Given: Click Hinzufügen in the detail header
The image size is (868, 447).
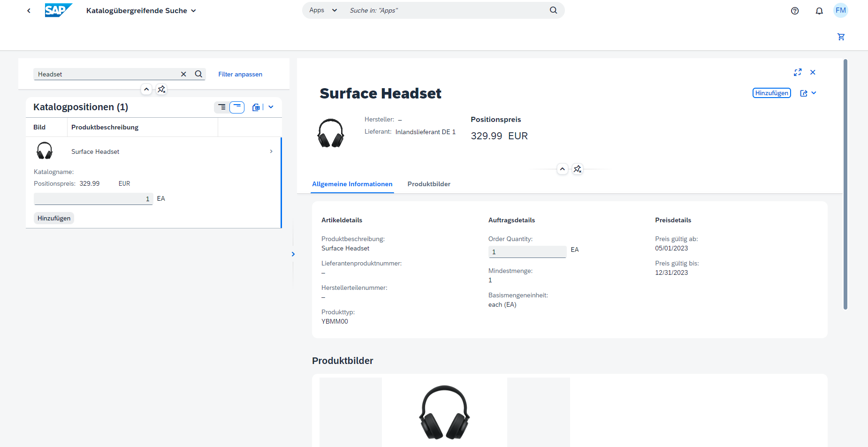Looking at the screenshot, I should 772,93.
